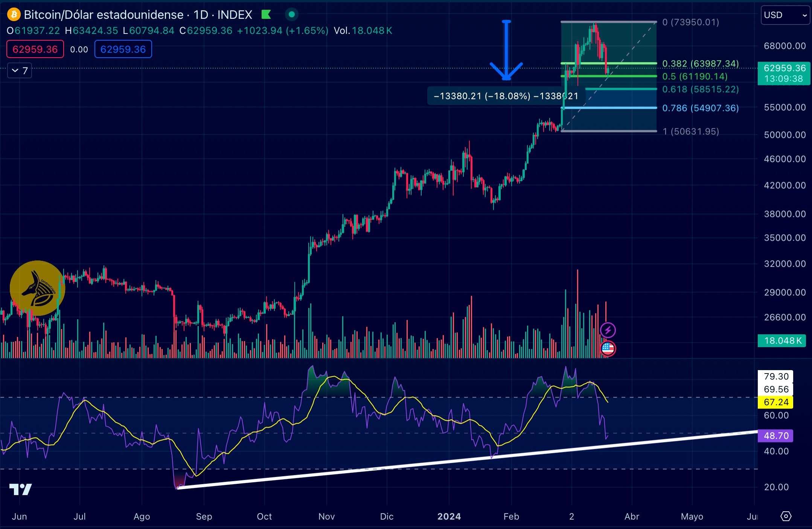Screen dimensions: 812x529
Task: Click the teal market status dot
Action: pos(291,15)
